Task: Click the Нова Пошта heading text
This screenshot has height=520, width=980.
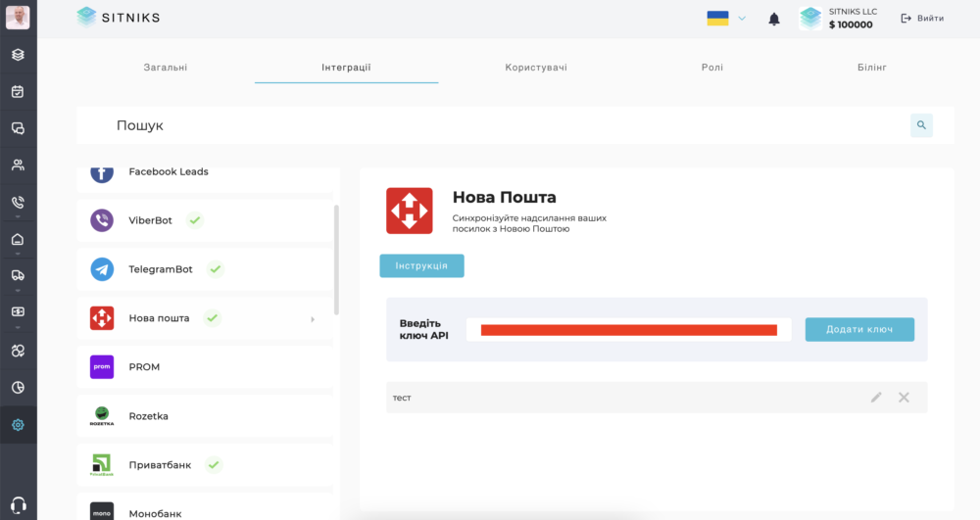Action: point(505,197)
